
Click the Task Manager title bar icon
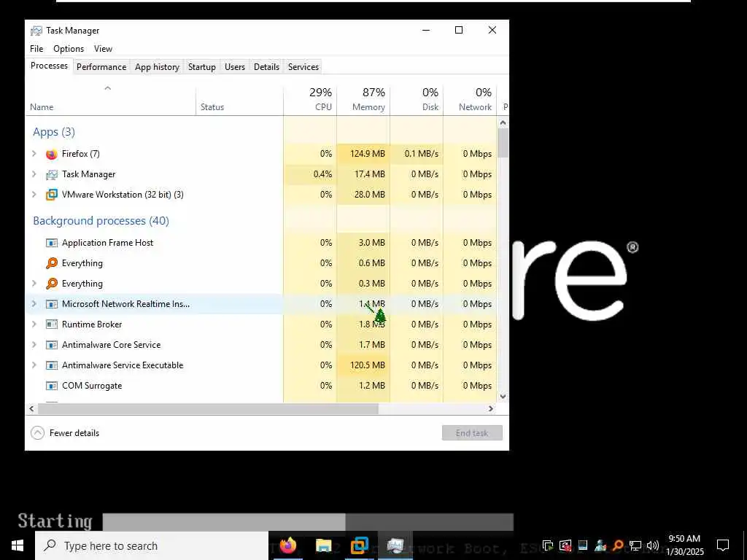tap(36, 31)
